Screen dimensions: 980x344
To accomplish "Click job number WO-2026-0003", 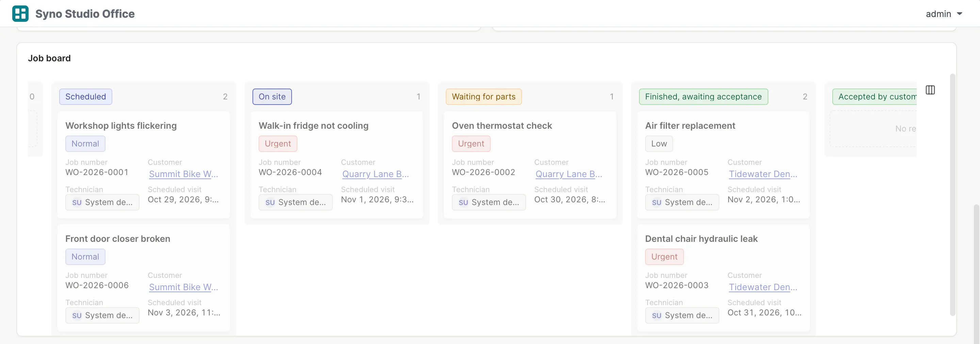I will click(x=677, y=285).
